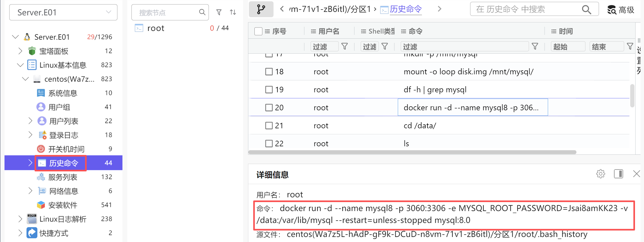Expand the 宝塔面板 tree node
The height and width of the screenshot is (242, 644).
pyautogui.click(x=20, y=51)
